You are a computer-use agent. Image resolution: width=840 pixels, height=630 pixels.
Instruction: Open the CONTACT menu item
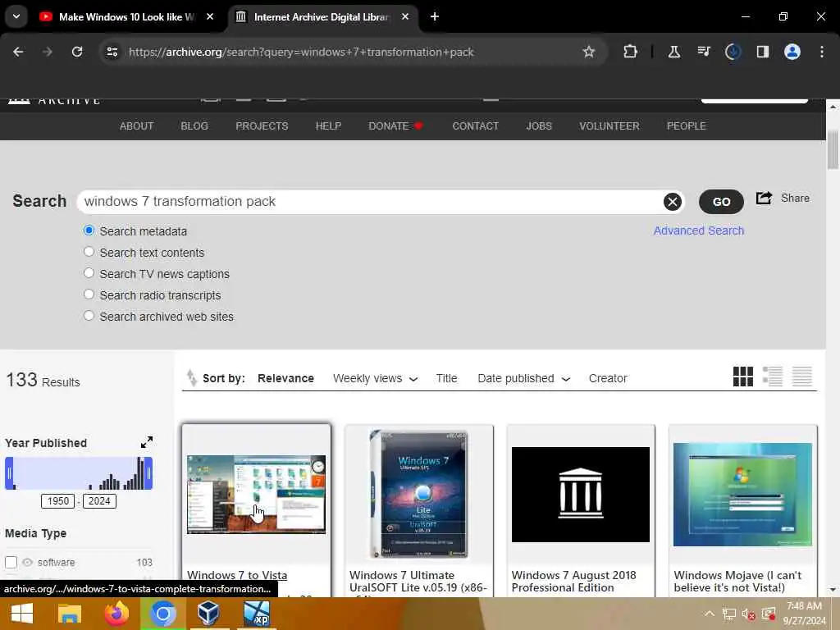pyautogui.click(x=475, y=126)
